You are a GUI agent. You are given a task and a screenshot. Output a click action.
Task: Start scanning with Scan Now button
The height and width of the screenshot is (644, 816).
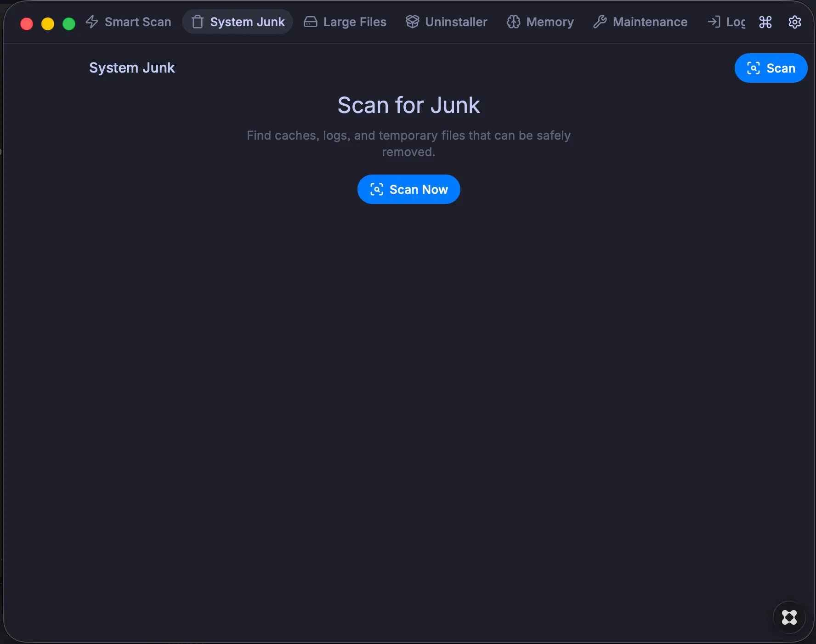tap(409, 189)
